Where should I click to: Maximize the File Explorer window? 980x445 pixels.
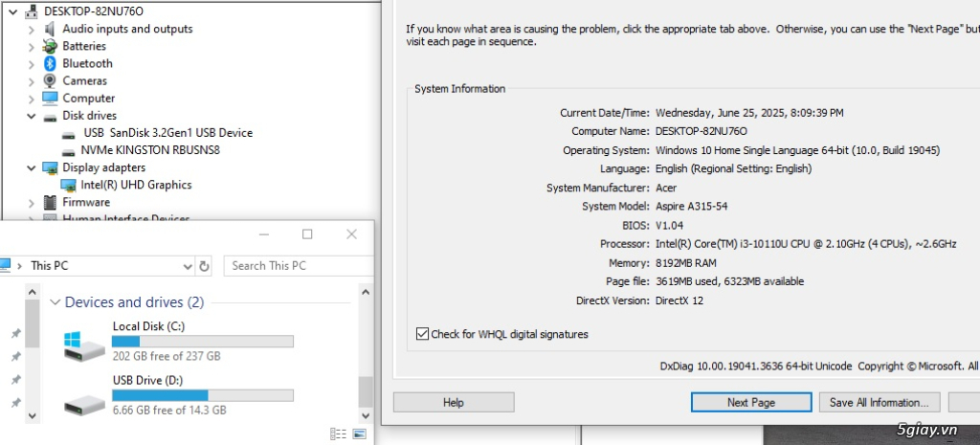click(307, 234)
